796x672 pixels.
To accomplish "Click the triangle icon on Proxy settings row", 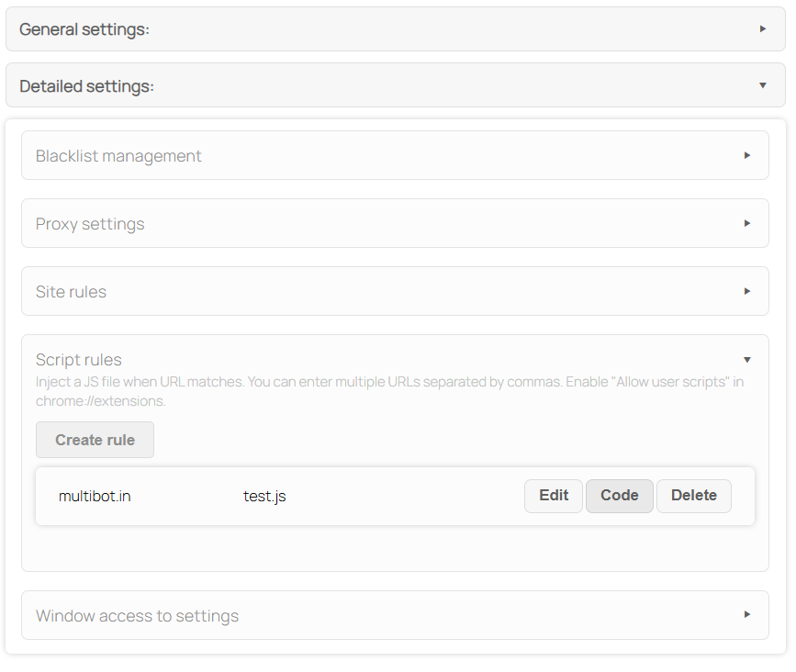I will click(x=747, y=223).
